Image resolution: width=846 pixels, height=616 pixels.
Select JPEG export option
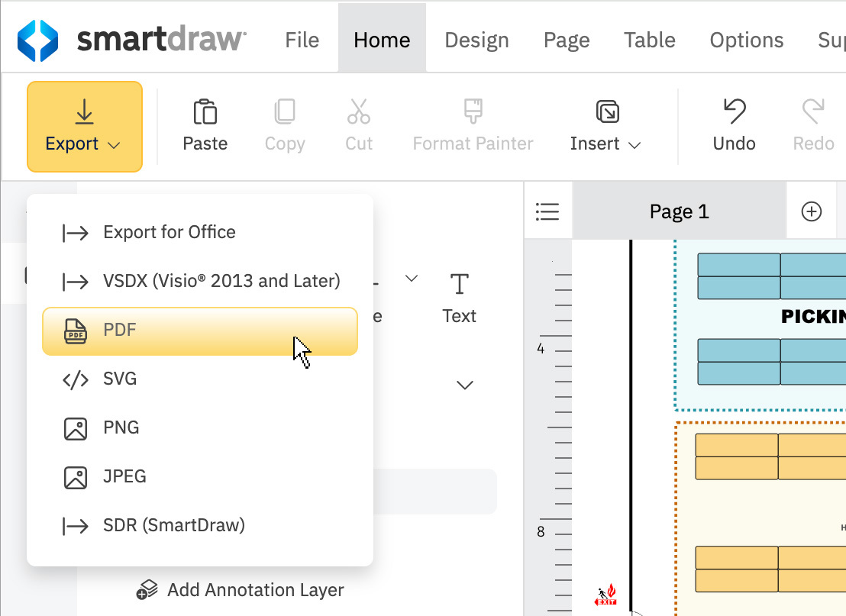[x=200, y=477]
